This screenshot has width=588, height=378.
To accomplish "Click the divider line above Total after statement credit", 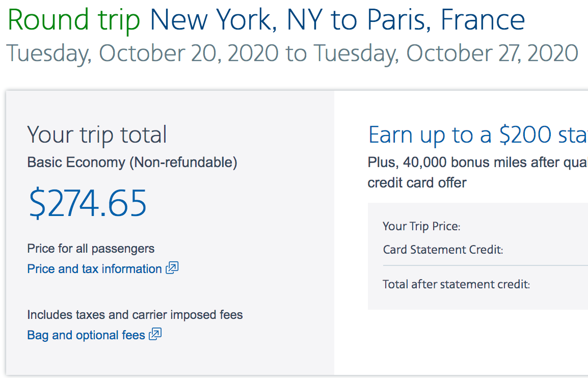I will point(484,265).
